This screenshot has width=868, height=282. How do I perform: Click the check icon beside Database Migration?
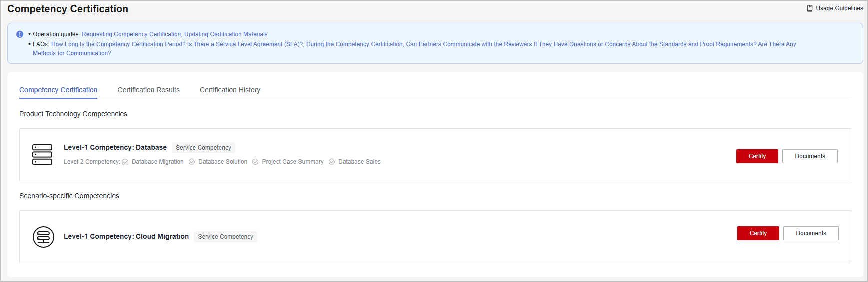click(x=125, y=162)
